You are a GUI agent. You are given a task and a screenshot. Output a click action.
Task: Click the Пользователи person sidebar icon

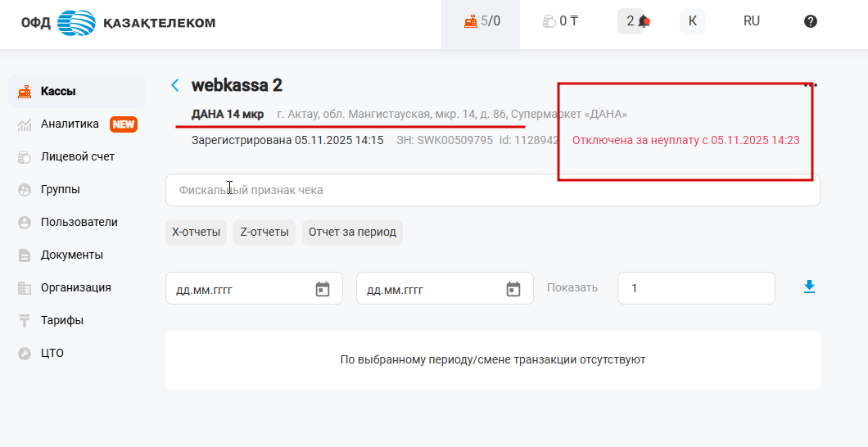pyautogui.click(x=25, y=223)
